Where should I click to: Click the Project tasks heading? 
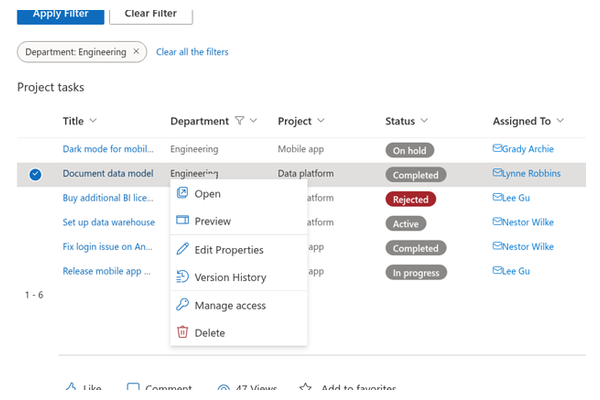point(51,87)
